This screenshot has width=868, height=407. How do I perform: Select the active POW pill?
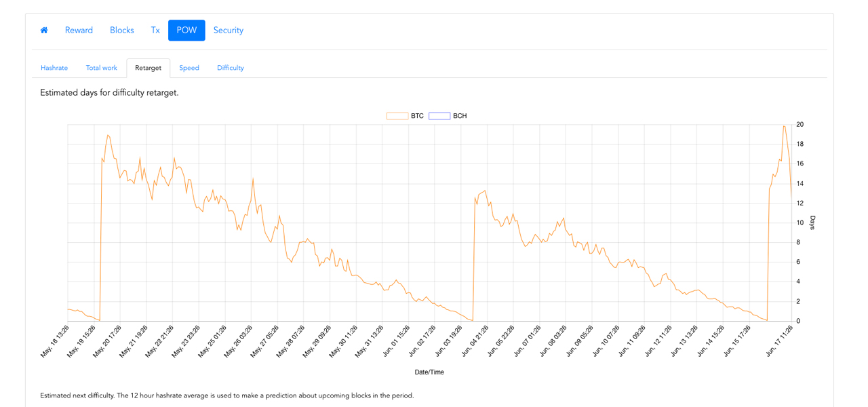click(x=186, y=31)
